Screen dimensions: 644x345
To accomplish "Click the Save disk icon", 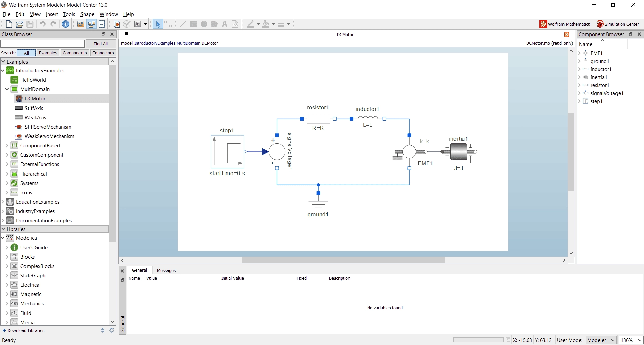I will pyautogui.click(x=30, y=24).
